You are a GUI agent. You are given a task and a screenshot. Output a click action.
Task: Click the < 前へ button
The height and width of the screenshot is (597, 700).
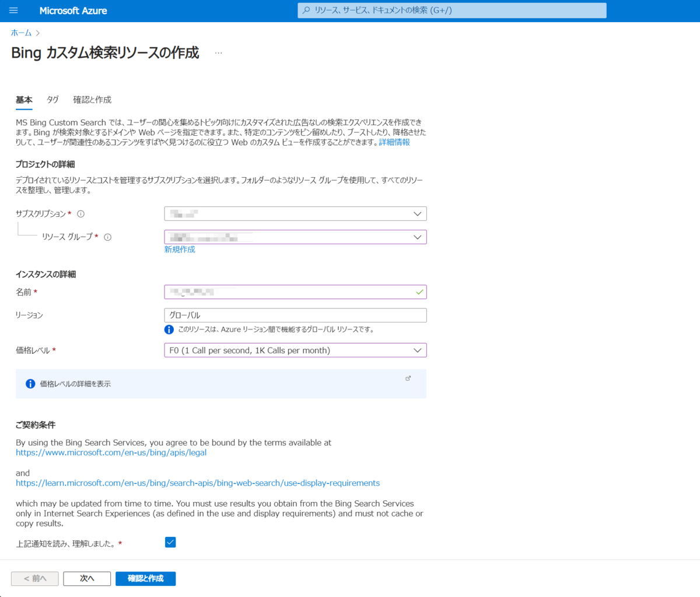[35, 578]
